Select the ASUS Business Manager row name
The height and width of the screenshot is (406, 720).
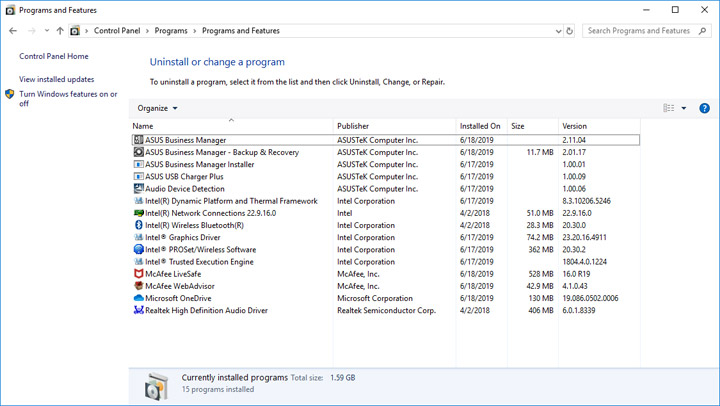point(186,140)
